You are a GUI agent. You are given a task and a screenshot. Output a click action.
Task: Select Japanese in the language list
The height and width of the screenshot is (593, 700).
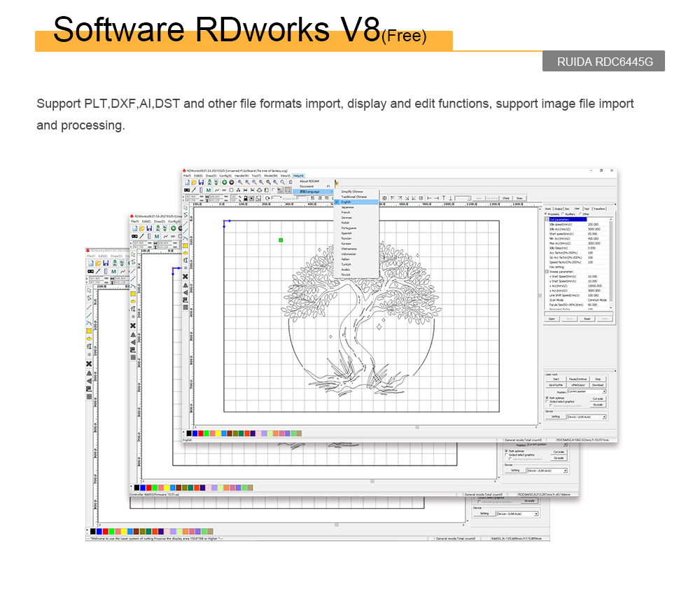(x=348, y=207)
